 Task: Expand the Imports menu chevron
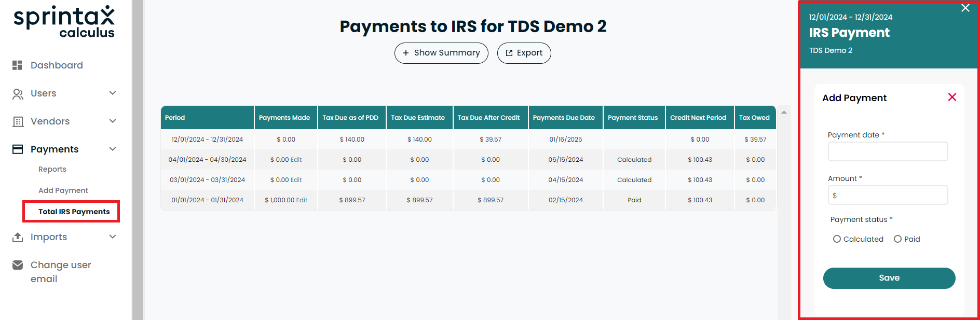tap(113, 236)
